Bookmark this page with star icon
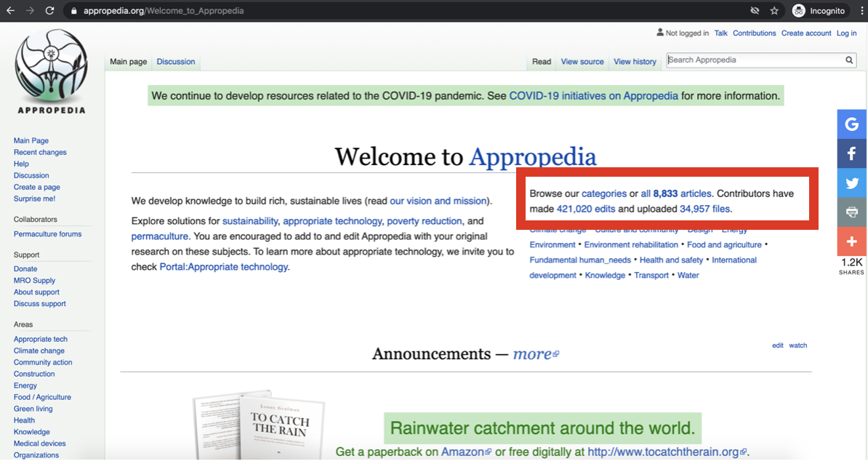The image size is (868, 464). pyautogui.click(x=775, y=11)
